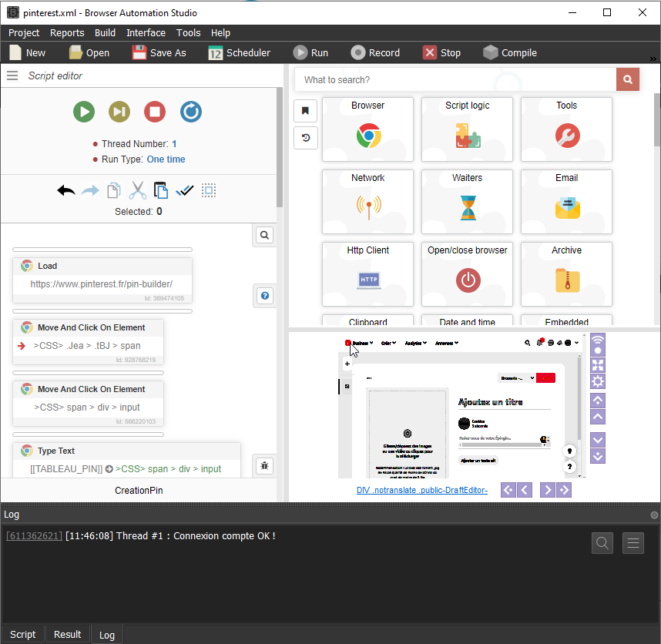Screen dimensions: 661x644
Task: Open the Network module tile
Action: [x=367, y=202]
